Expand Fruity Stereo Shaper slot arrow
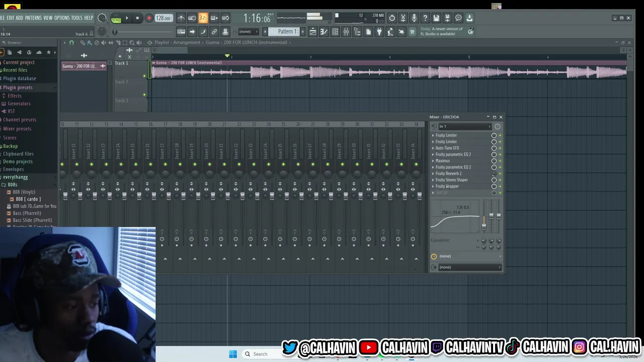Viewport: 644px width, 362px height. 433,180
